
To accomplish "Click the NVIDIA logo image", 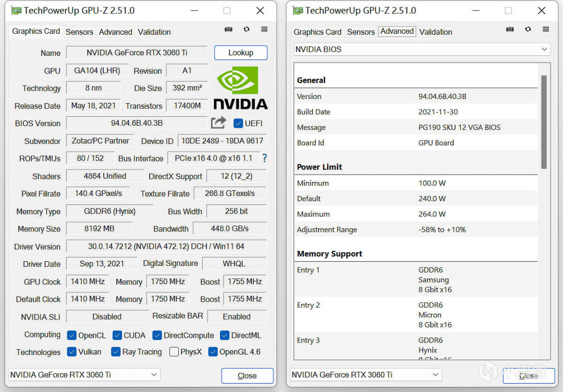I will (240, 88).
